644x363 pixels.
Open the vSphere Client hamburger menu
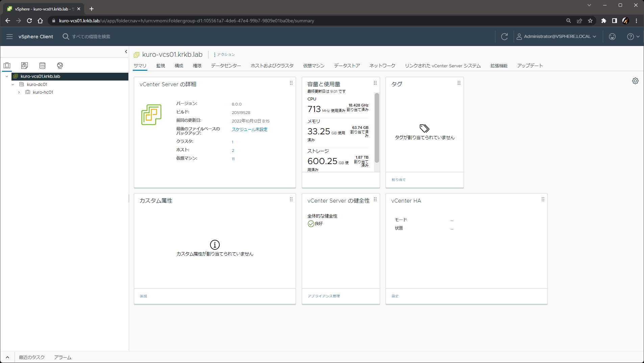(9, 37)
